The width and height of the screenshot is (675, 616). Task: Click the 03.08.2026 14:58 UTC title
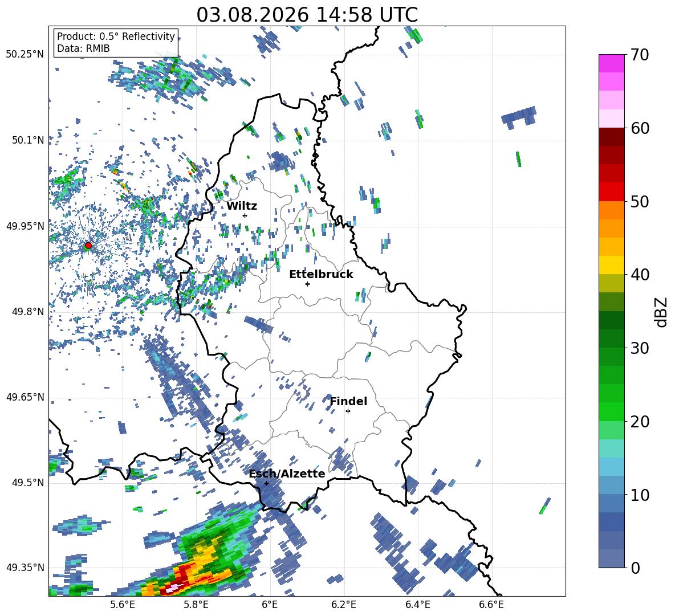307,15
